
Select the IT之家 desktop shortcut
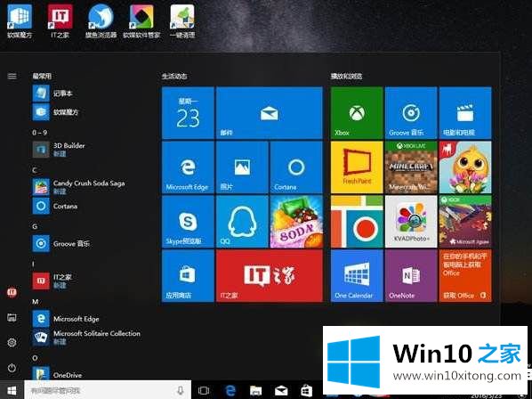click(x=60, y=21)
